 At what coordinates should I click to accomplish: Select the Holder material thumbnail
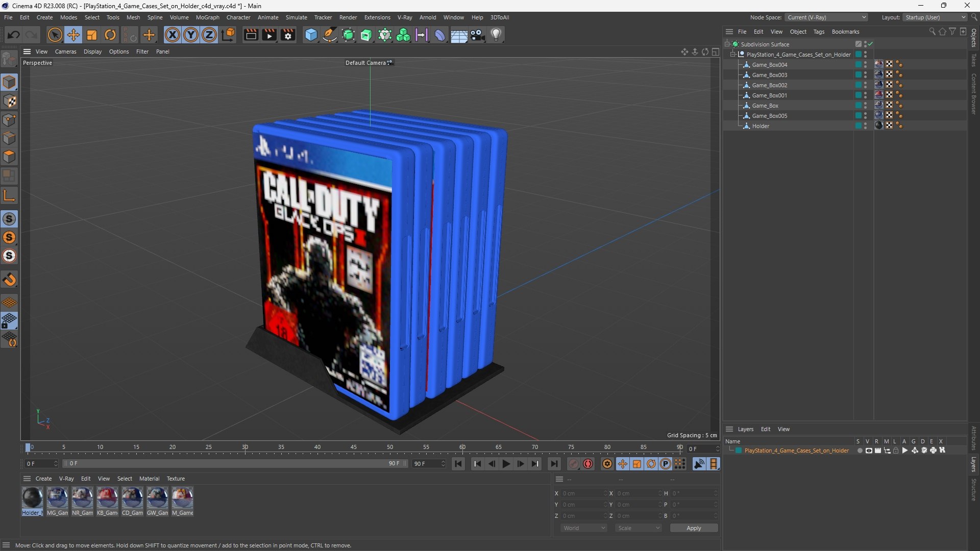[x=32, y=502]
